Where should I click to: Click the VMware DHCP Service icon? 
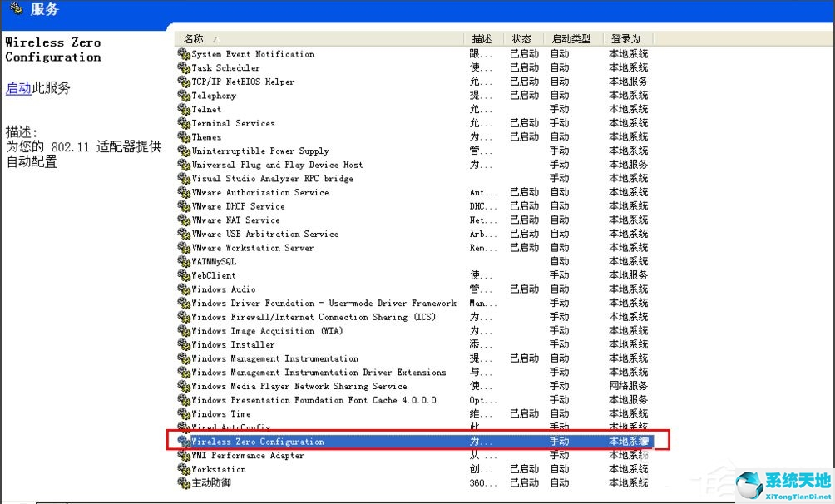185,206
